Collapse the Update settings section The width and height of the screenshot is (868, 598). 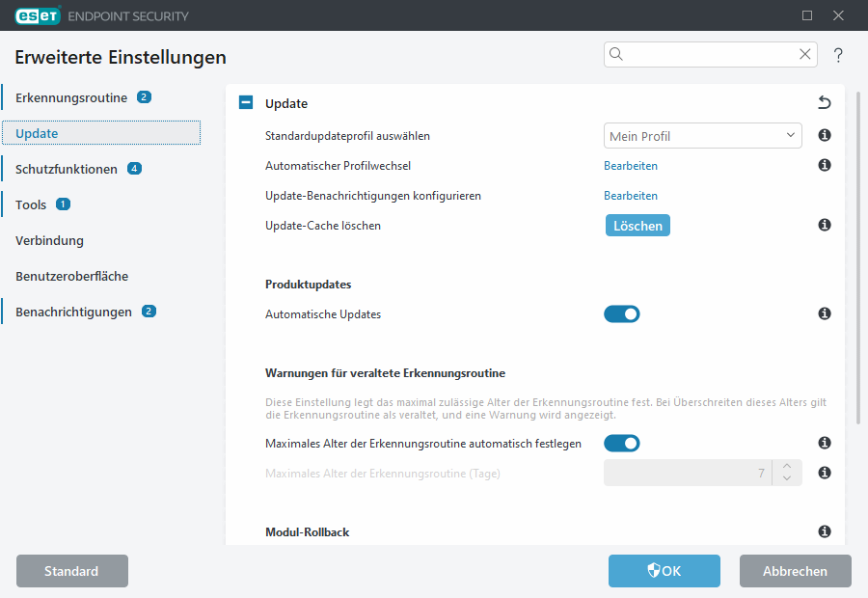tap(245, 102)
